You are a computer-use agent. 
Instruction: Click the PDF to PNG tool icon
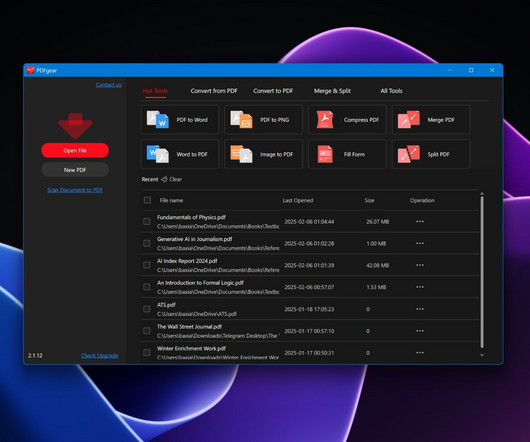pyautogui.click(x=241, y=120)
